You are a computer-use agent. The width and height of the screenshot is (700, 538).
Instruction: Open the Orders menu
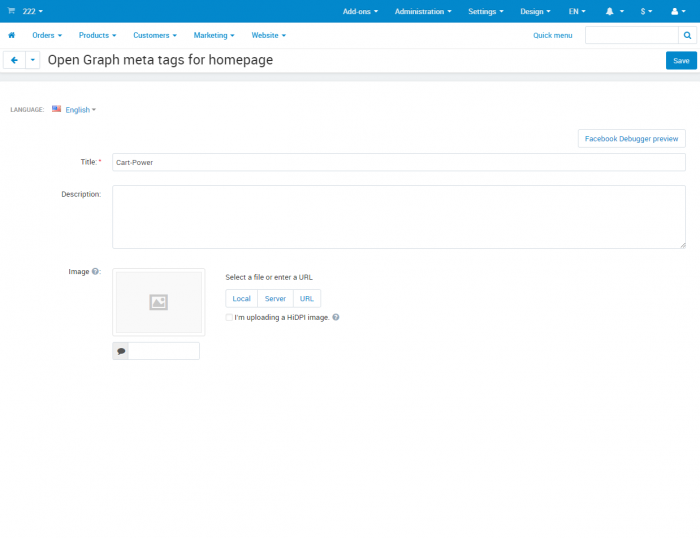coord(47,35)
